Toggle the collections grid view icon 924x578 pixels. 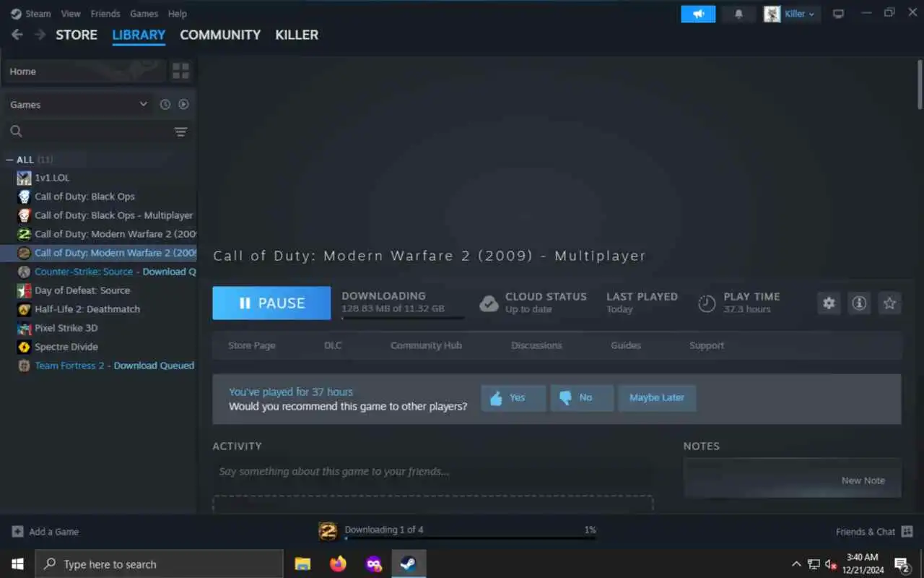tap(180, 71)
